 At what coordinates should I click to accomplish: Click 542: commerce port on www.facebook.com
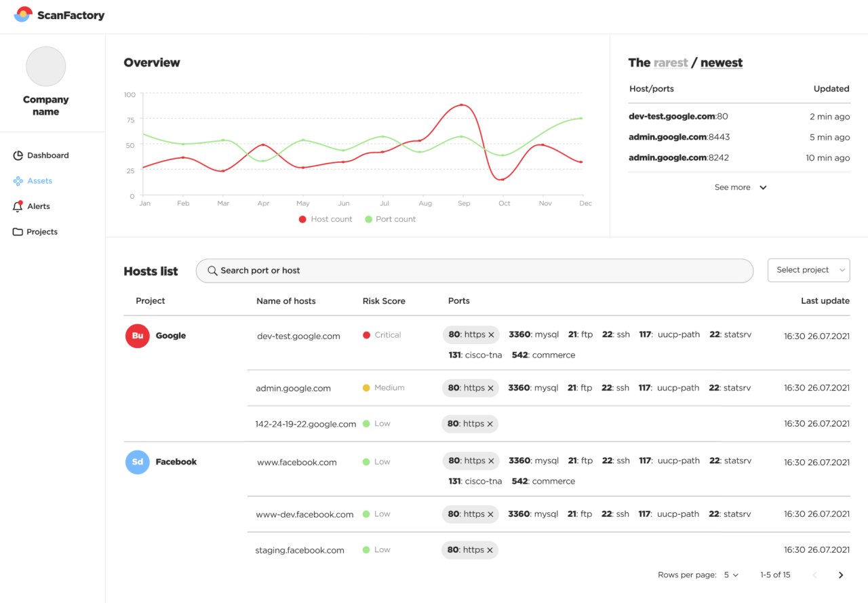(543, 482)
